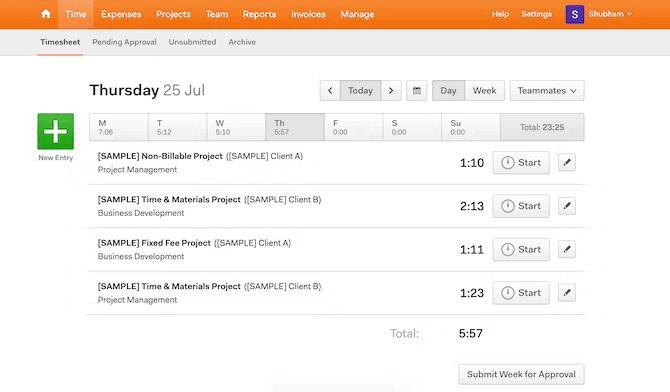The image size is (670, 392).
Task: Go to previous day arrow
Action: click(330, 91)
